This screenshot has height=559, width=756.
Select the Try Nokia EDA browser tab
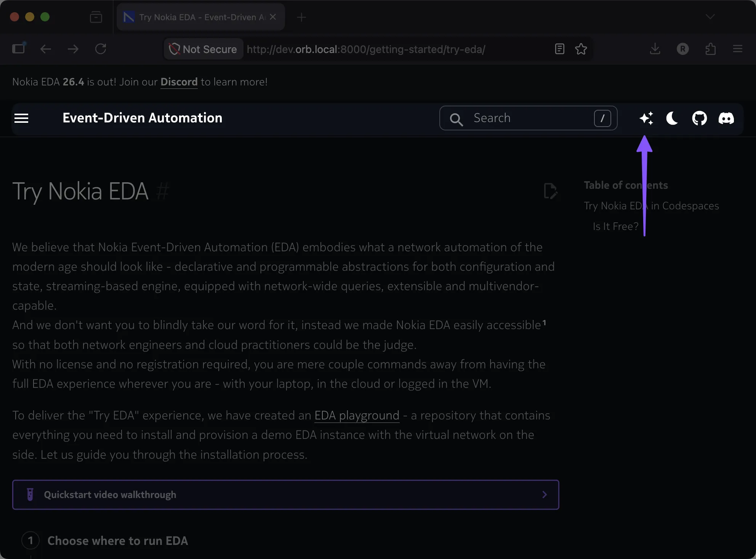coord(201,17)
